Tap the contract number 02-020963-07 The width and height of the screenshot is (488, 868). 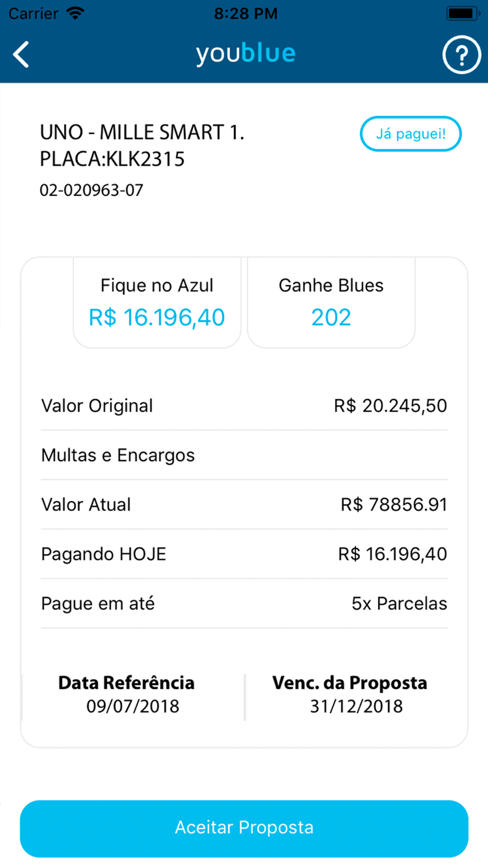92,190
